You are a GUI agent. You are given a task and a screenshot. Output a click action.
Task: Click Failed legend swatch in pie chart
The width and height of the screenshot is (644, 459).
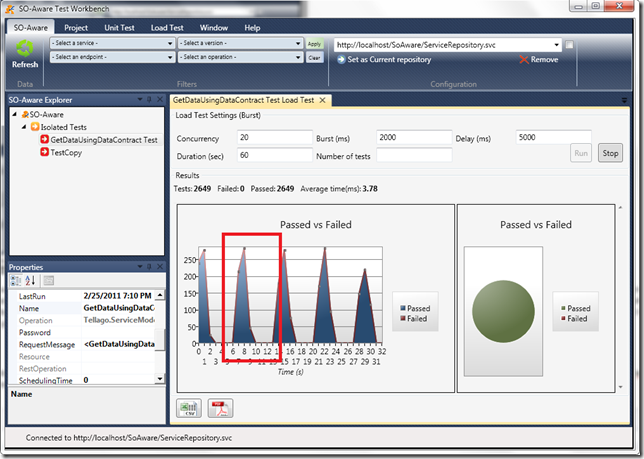pyautogui.click(x=564, y=318)
